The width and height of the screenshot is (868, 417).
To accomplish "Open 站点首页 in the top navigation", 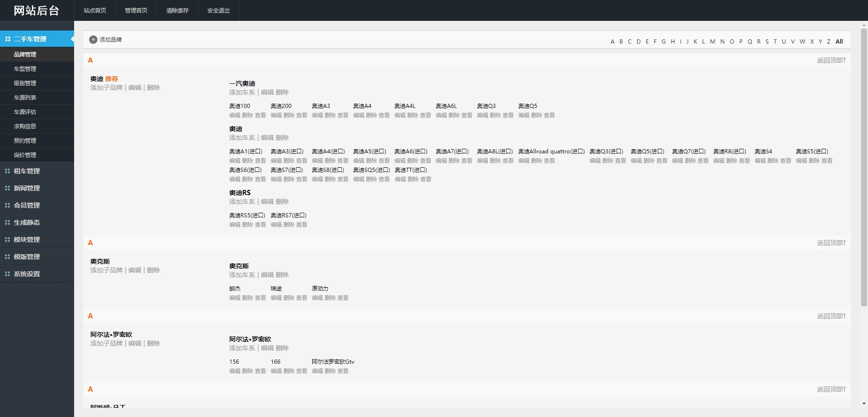I will pos(95,10).
